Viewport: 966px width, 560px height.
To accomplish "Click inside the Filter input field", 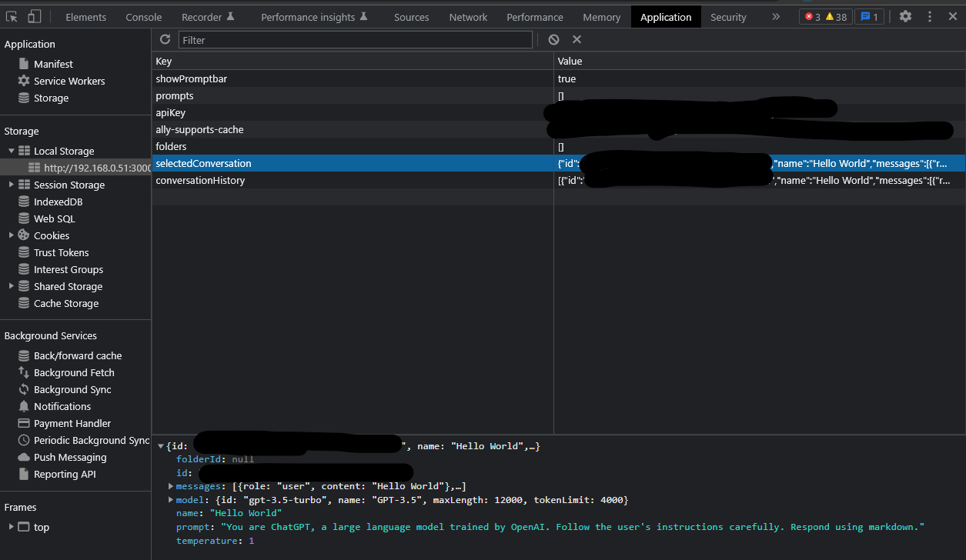I will [354, 39].
